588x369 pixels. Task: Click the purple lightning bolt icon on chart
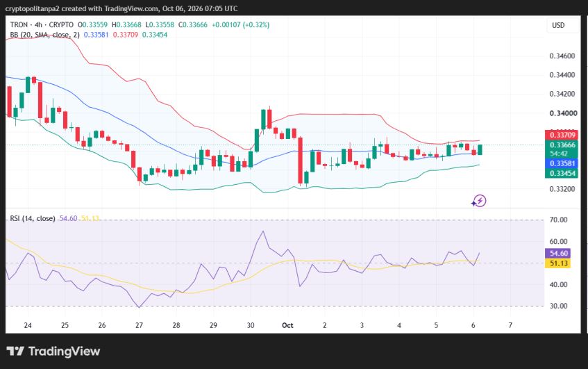(479, 201)
